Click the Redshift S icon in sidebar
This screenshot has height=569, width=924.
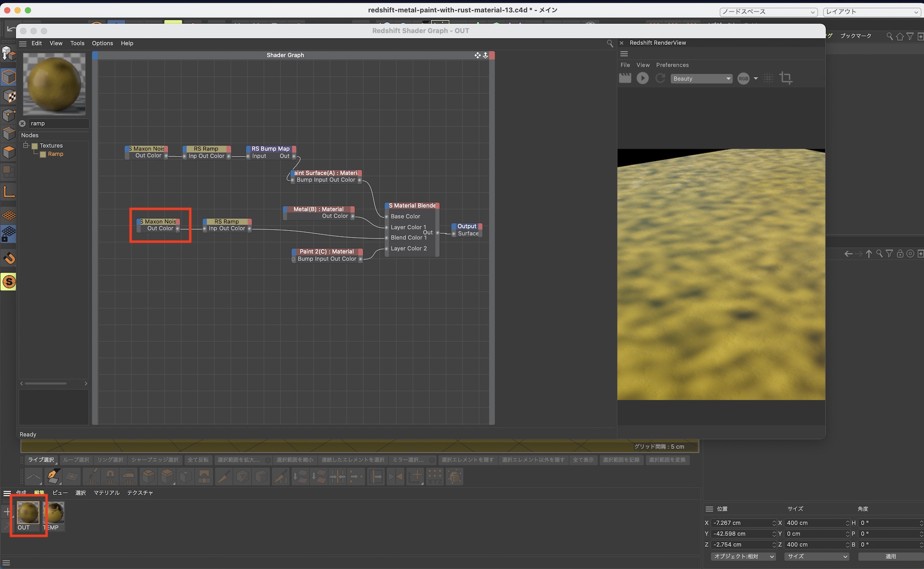[9, 282]
